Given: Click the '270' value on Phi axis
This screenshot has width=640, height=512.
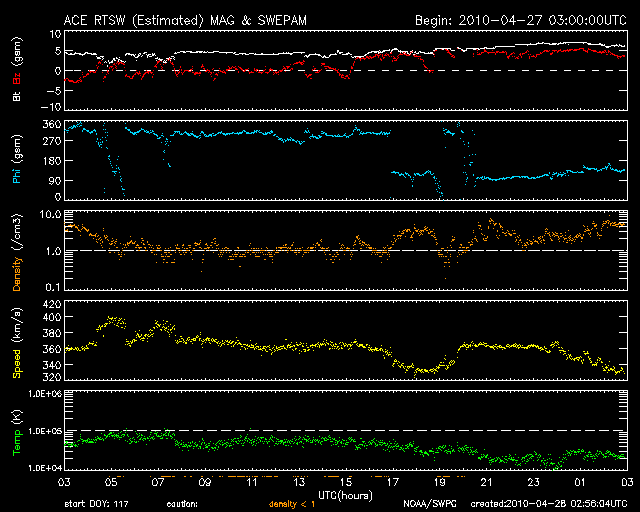Looking at the screenshot, I should (x=52, y=141).
